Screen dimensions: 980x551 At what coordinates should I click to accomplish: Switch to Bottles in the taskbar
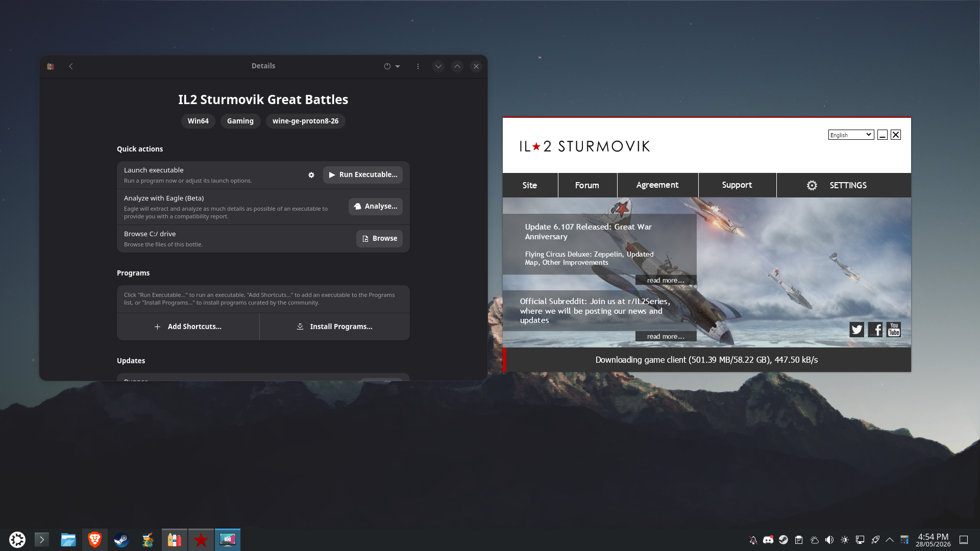(175, 540)
